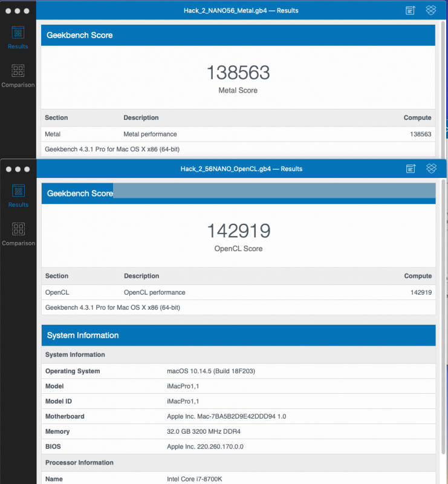Click the 'Motherboard' row label
Viewport: 448px width, 484px height.
coord(65,416)
